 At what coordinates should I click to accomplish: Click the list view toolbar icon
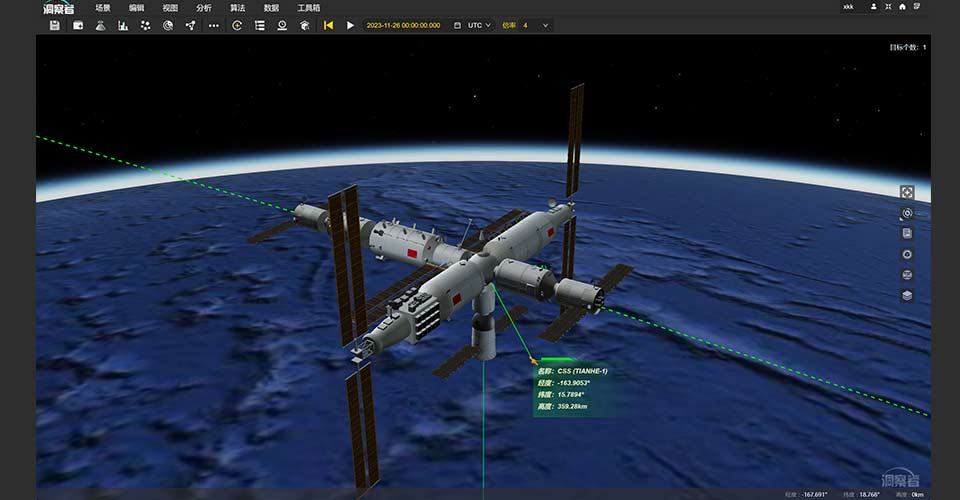(260, 25)
